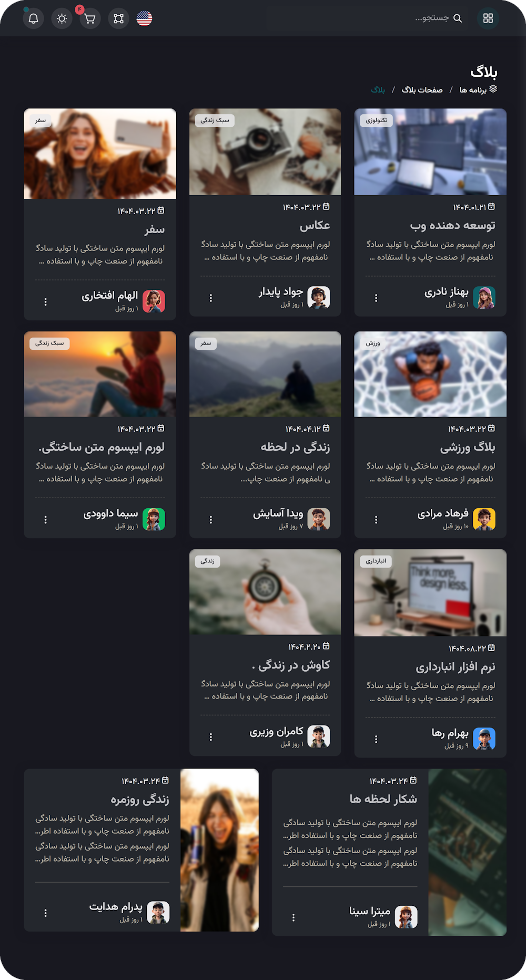Click the search magnifier icon
The width and height of the screenshot is (526, 980).
[458, 18]
